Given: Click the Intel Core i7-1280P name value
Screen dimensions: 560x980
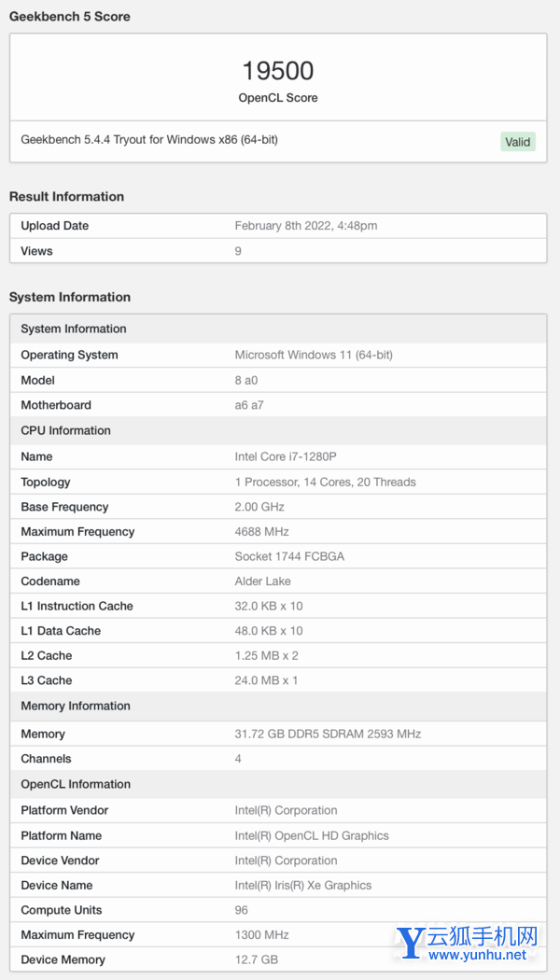Looking at the screenshot, I should pos(285,456).
